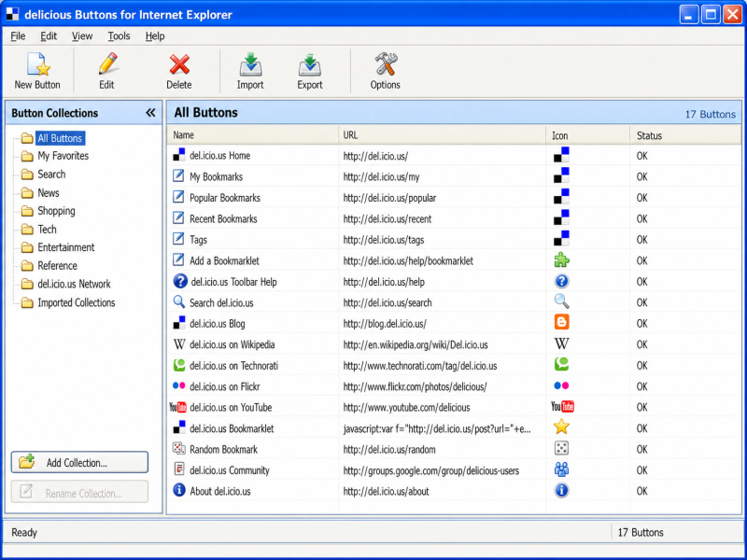Select the My Favorites collection
The image size is (747, 560).
(x=63, y=156)
